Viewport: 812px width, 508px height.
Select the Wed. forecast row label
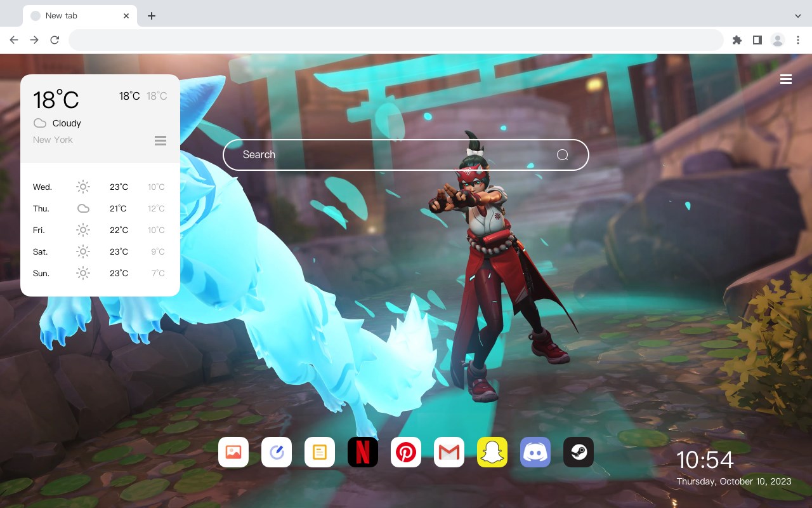point(43,187)
